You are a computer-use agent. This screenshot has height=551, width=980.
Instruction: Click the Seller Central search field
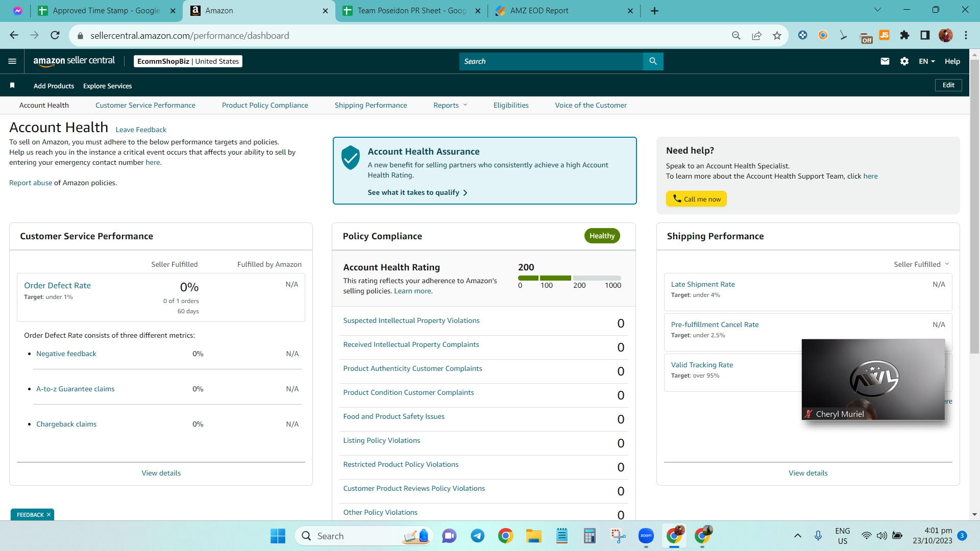click(x=551, y=61)
